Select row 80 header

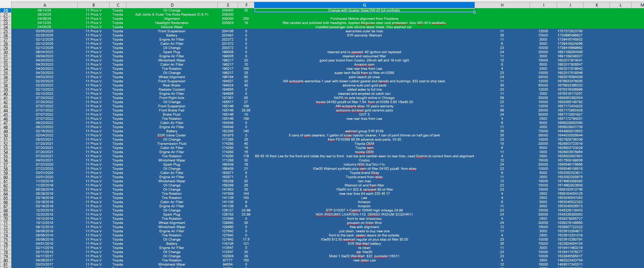pyautogui.click(x=6, y=260)
